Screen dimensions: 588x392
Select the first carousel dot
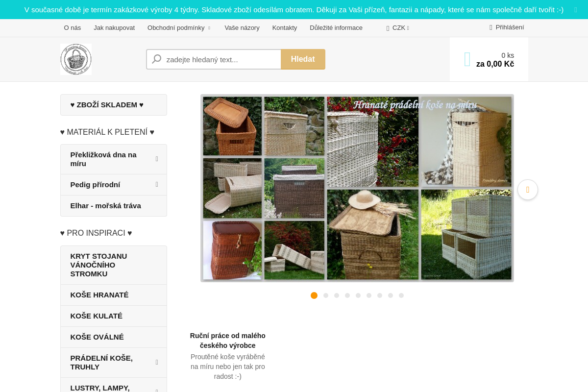[x=314, y=295]
